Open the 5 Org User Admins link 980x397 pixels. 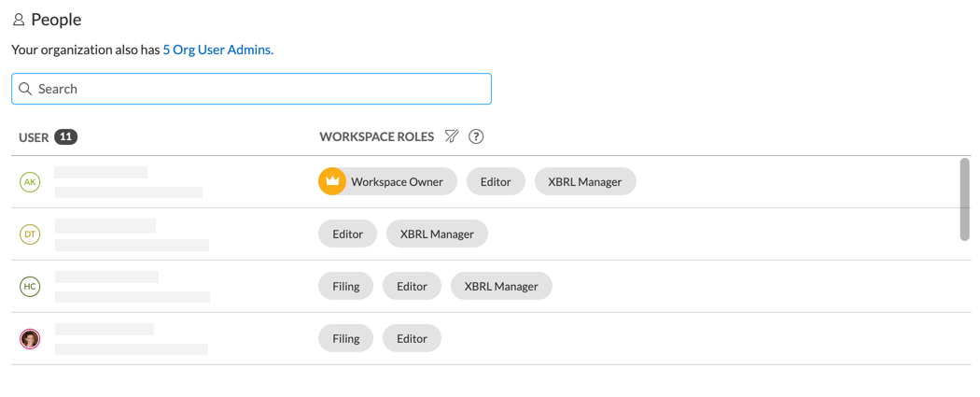tap(217, 50)
